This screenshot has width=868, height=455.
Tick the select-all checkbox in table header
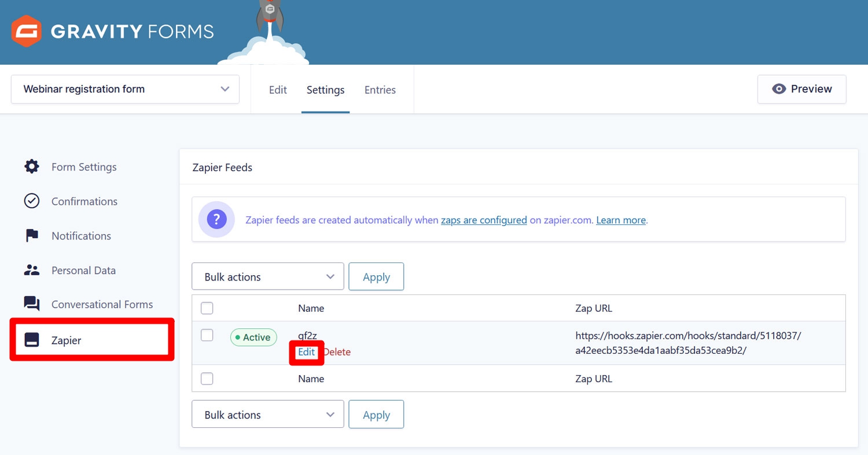207,308
